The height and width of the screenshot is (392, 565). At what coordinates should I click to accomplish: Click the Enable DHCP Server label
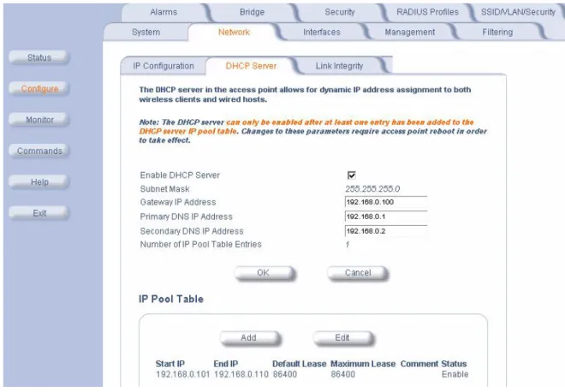pos(180,175)
